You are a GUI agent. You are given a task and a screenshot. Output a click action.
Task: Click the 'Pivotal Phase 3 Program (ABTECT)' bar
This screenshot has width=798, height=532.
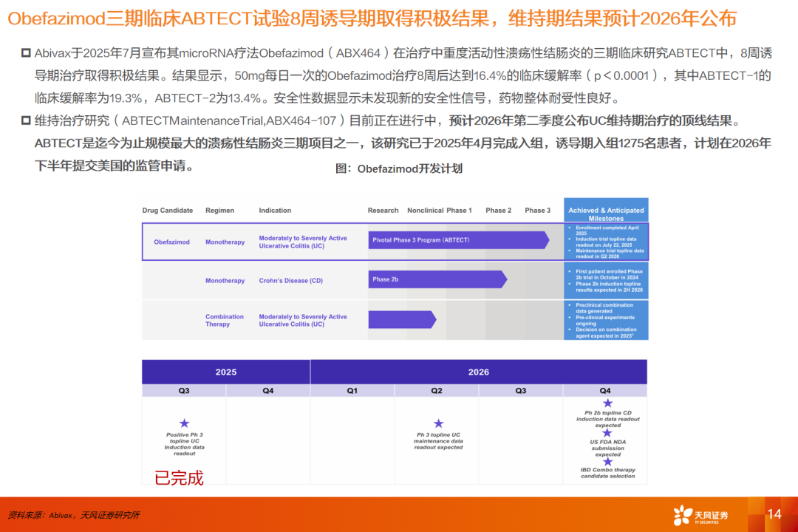[x=459, y=240]
